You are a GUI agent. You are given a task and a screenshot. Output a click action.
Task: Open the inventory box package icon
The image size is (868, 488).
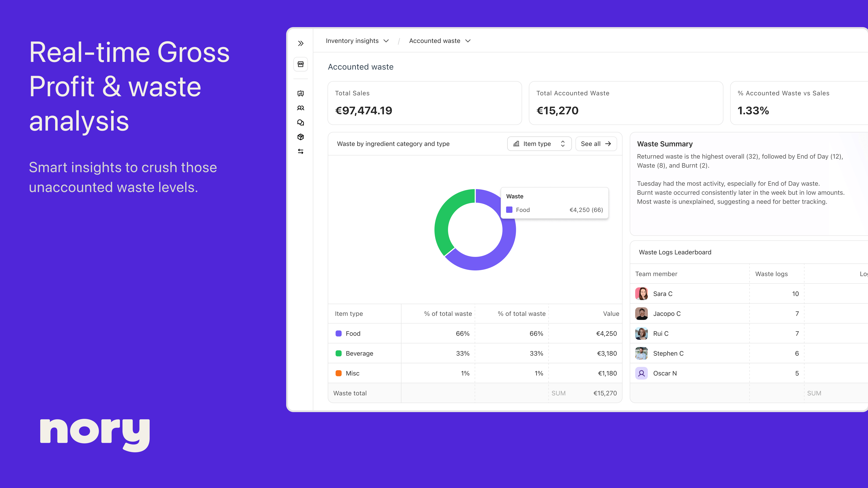pyautogui.click(x=301, y=137)
